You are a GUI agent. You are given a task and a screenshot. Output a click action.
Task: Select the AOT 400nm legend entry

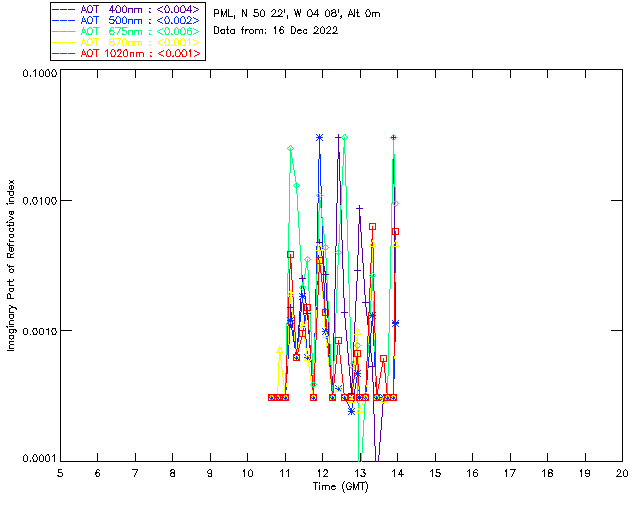pyautogui.click(x=127, y=9)
